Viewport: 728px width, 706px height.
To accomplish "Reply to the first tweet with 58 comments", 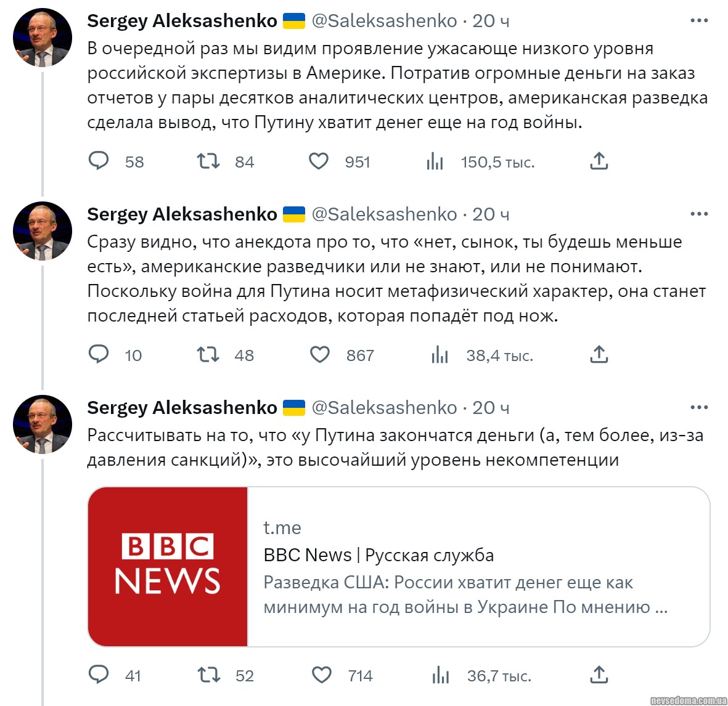I will point(99,161).
